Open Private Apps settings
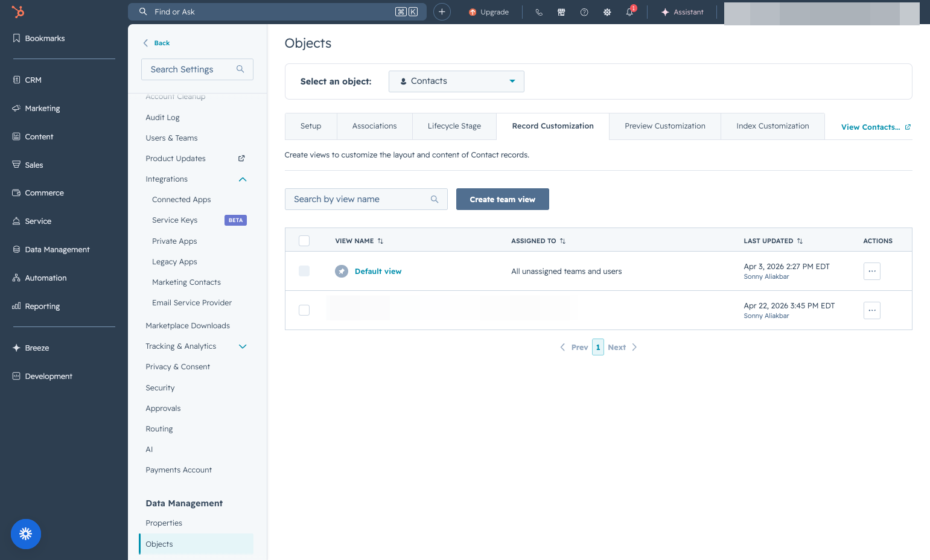This screenshot has width=930, height=560. click(x=174, y=241)
